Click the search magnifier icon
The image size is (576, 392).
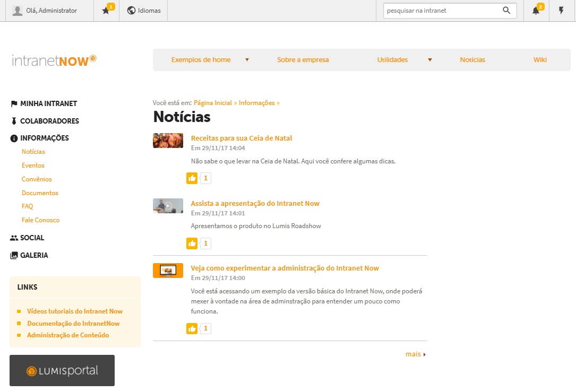tap(506, 10)
